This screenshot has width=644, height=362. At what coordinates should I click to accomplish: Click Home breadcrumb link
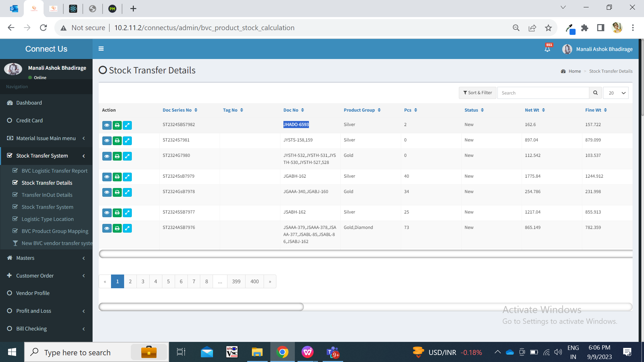pos(575,71)
